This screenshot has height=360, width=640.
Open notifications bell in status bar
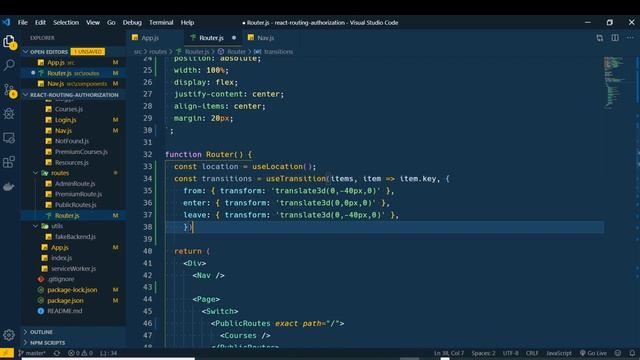632,353
